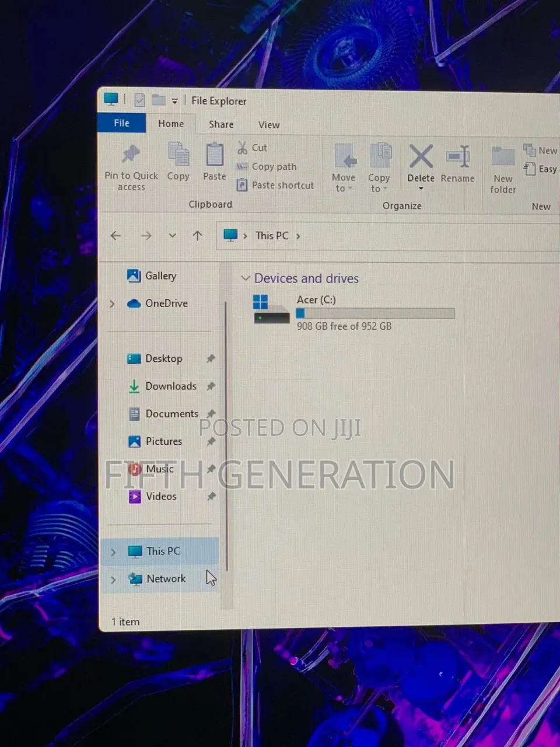Click Copy path in the ribbon

point(266,167)
